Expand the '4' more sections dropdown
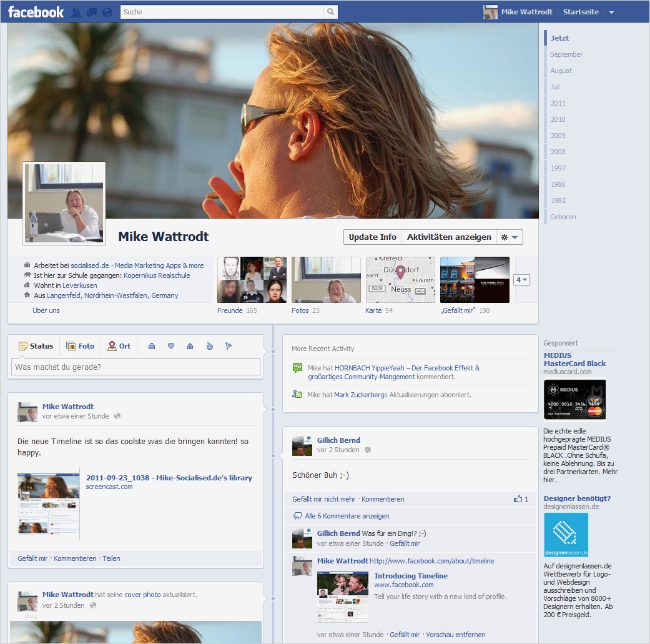 [521, 280]
